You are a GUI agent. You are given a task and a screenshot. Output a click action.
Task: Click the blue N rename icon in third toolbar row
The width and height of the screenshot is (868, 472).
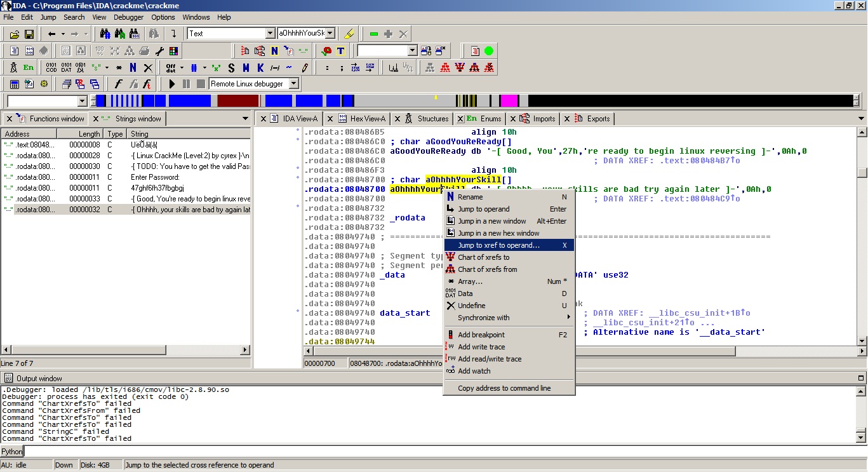[133, 67]
